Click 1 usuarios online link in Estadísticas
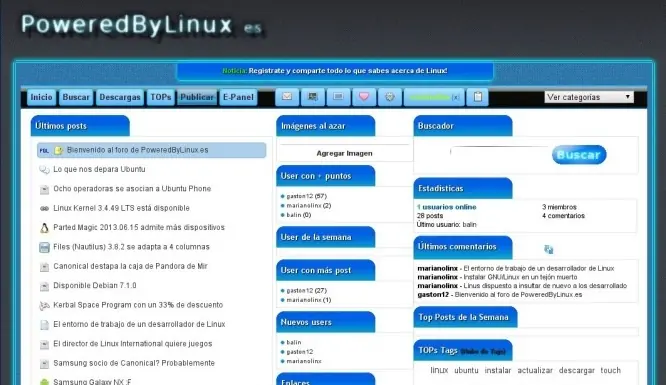The width and height of the screenshot is (666, 385). point(447,207)
